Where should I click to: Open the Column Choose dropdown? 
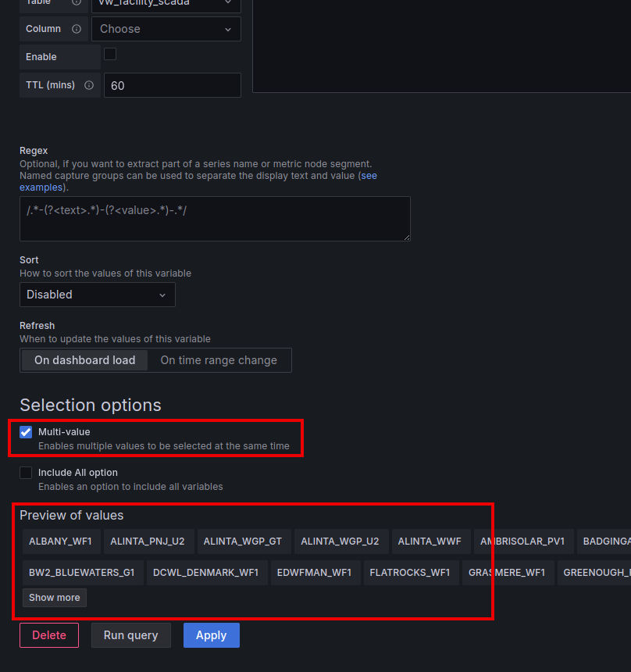tap(166, 29)
